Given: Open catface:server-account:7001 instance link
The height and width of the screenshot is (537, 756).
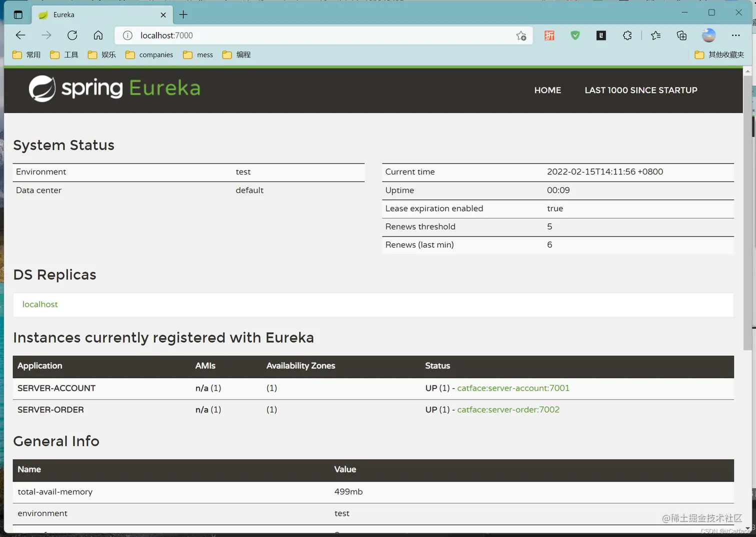Looking at the screenshot, I should tap(513, 388).
